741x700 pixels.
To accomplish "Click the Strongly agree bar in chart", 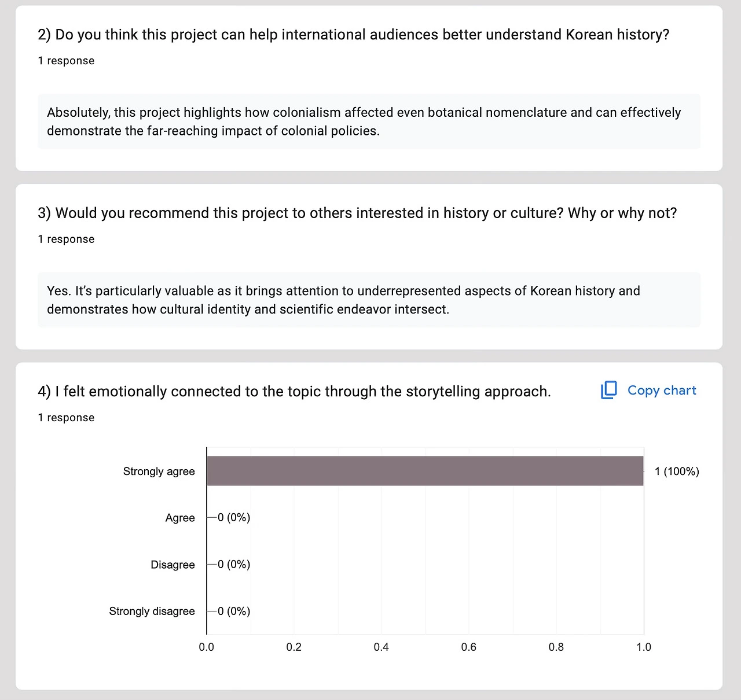I will (x=424, y=471).
